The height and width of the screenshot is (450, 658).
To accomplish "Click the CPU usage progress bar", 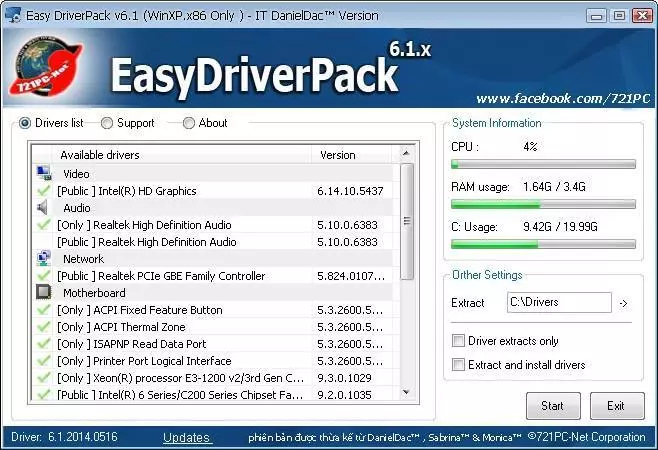I will tap(543, 164).
